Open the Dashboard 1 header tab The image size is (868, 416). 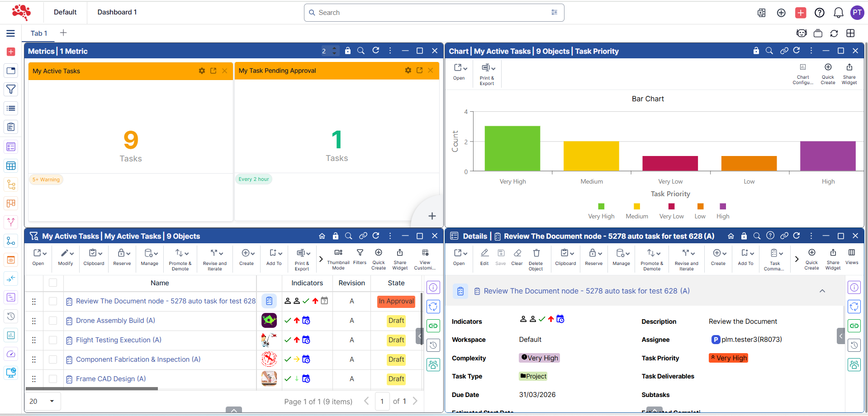coord(117,12)
